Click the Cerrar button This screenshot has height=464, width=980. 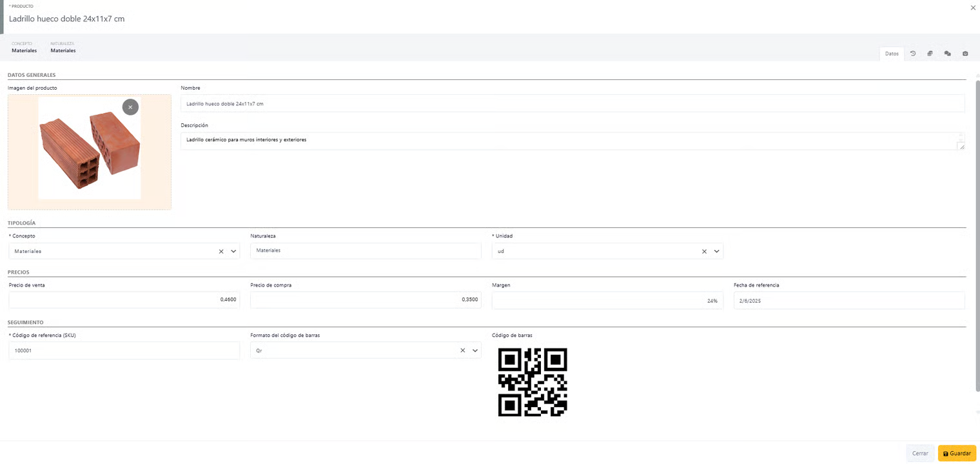(x=920, y=453)
